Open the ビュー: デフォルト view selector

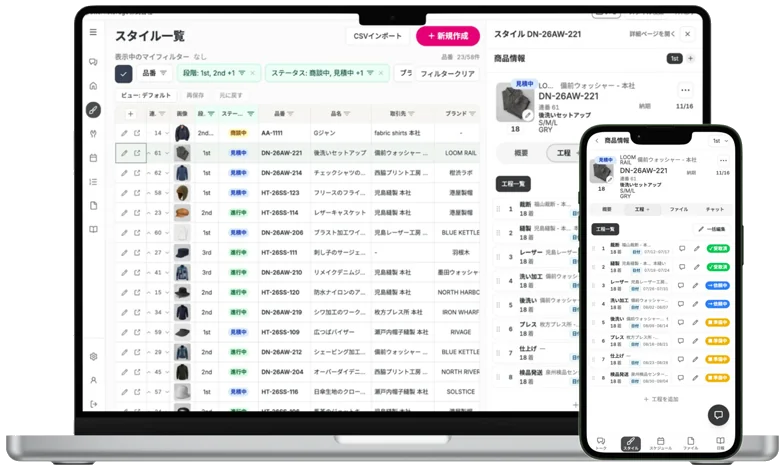click(146, 95)
